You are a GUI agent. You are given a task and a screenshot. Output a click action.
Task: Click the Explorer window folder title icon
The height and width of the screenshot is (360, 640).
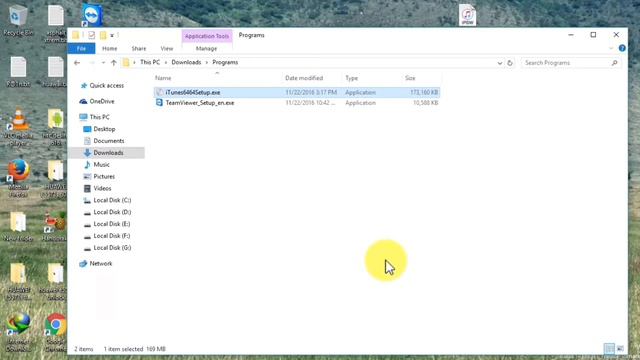pyautogui.click(x=76, y=36)
